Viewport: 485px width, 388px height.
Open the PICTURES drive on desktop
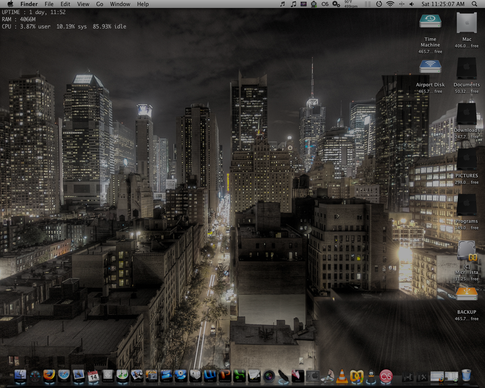466,159
